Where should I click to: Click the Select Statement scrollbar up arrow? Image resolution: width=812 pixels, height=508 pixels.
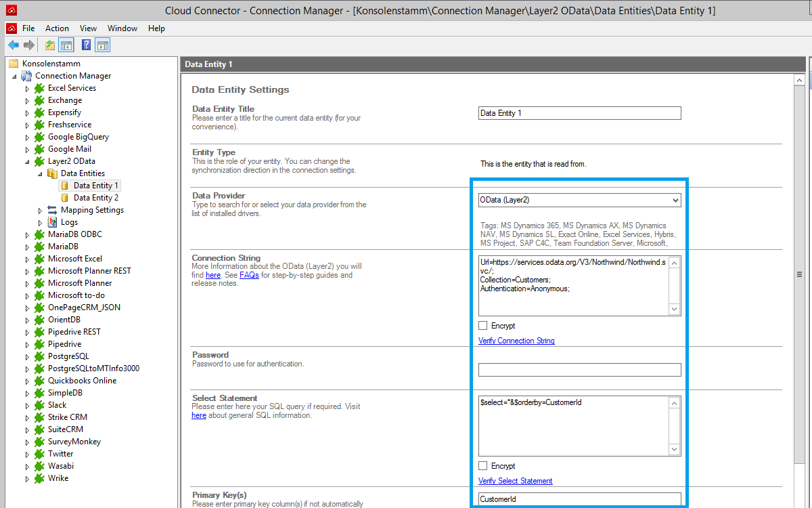tap(674, 403)
